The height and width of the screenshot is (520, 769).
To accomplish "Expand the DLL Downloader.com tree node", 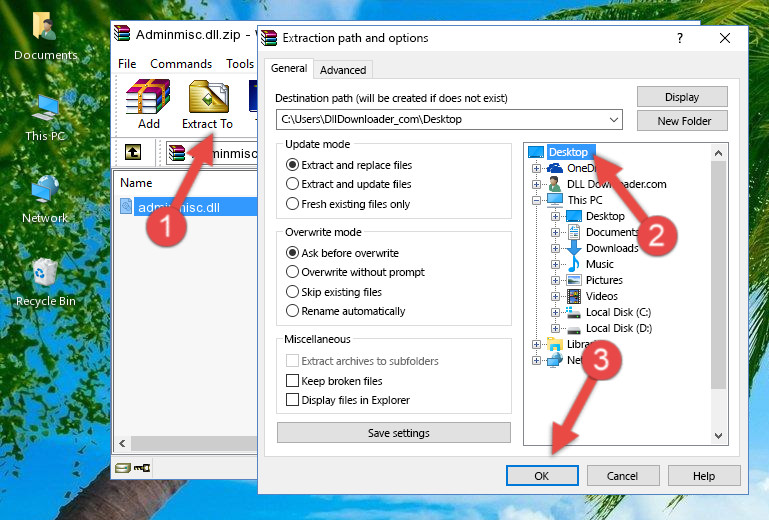I will click(x=536, y=184).
